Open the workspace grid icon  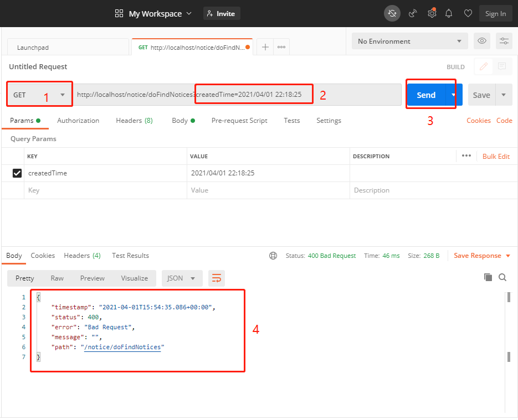pos(119,13)
